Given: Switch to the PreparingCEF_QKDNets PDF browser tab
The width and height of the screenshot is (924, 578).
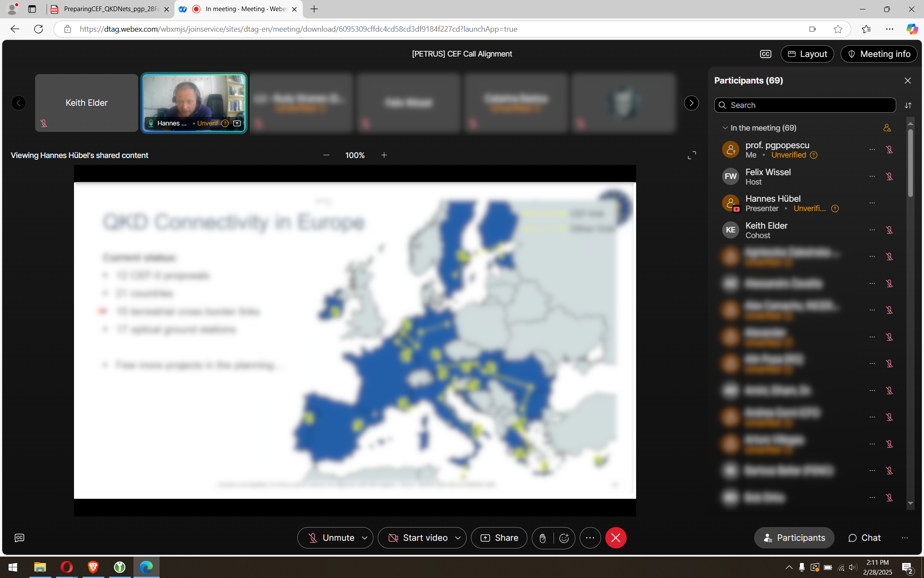Looking at the screenshot, I should coord(110,9).
